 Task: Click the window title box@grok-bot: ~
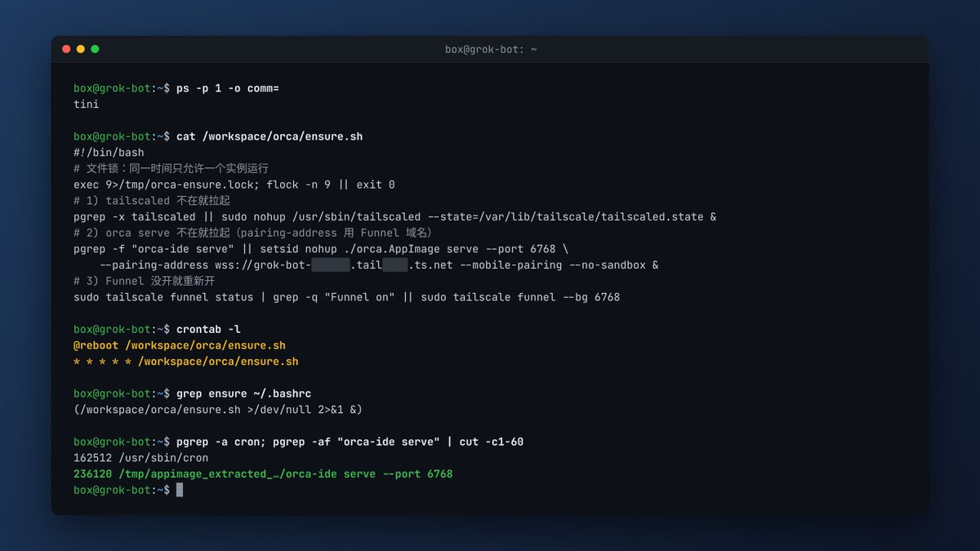click(491, 49)
